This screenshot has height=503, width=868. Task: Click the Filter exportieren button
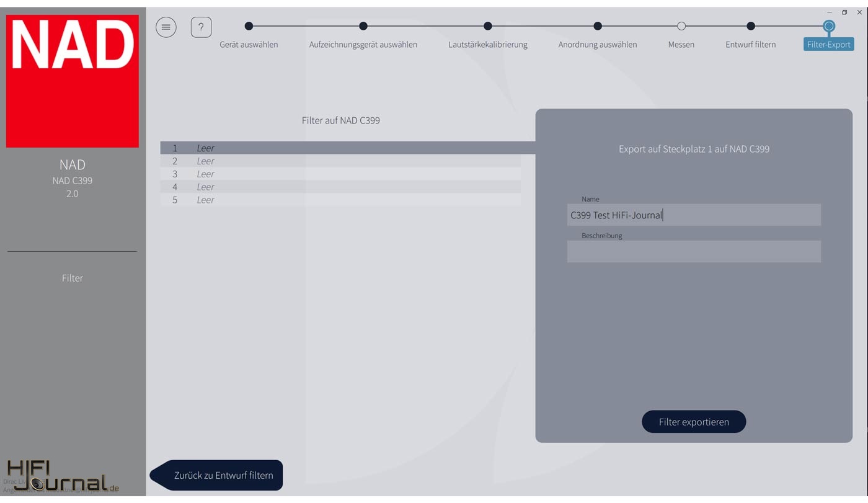tap(694, 422)
